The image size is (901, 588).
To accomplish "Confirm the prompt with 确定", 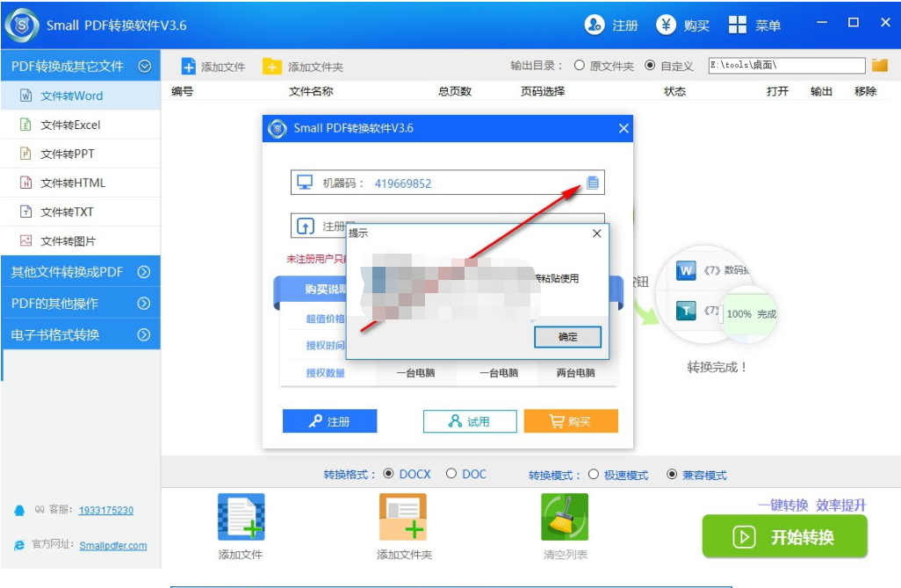I will click(x=567, y=337).
